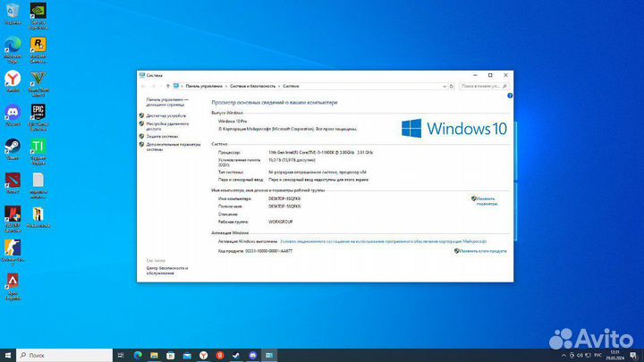Select the Grand Theft Auto V desktop icon
This screenshot has height=362, width=644.
coord(38,83)
